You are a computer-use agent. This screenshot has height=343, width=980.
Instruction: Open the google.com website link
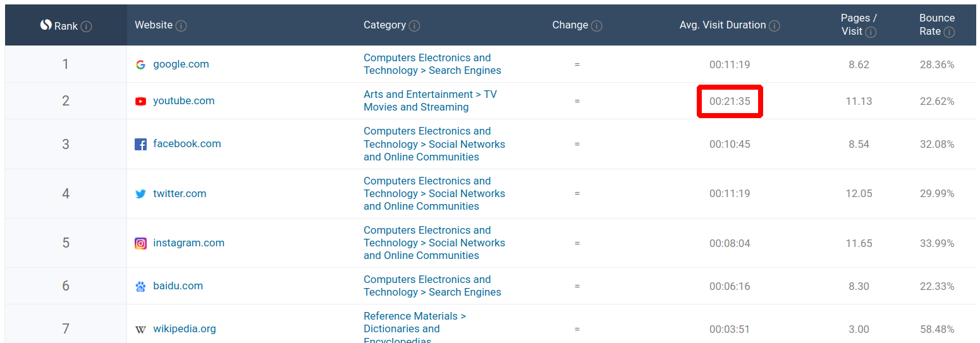tap(181, 64)
